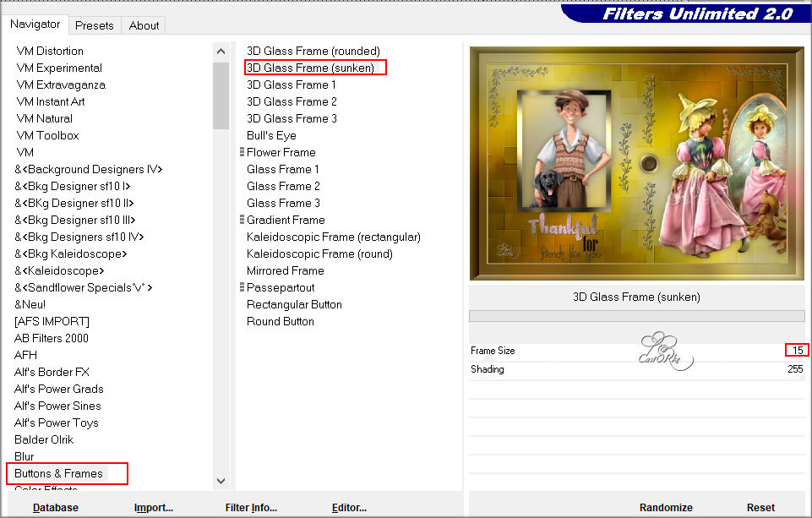Choose the 3D Glass Frame (sunken) filter
The width and height of the screenshot is (812, 518).
point(310,68)
